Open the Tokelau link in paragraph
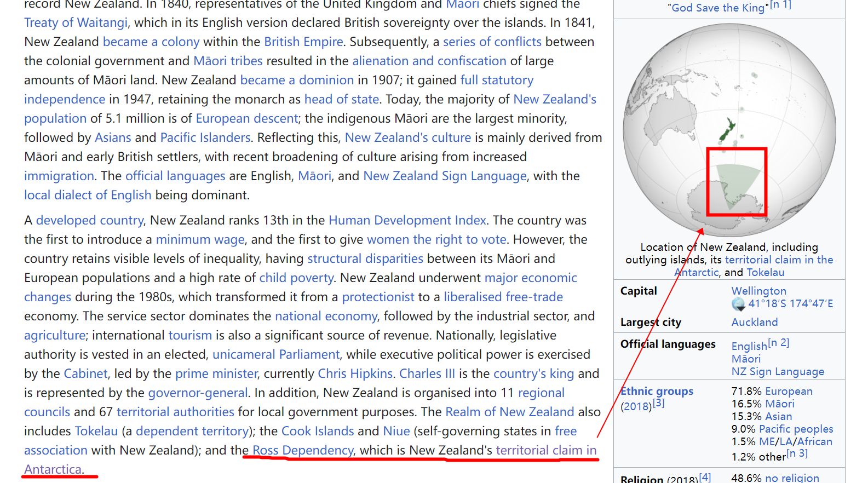Viewport: 868px width, 483px height. click(96, 431)
